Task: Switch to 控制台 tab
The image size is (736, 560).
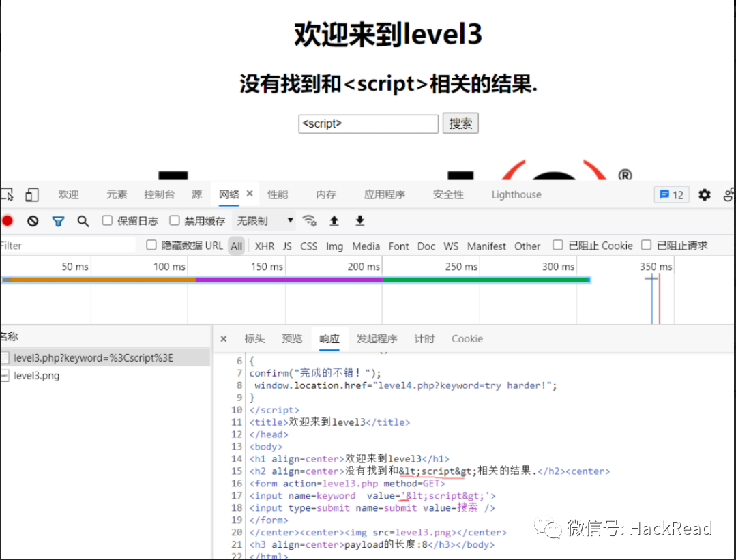Action: coord(159,194)
